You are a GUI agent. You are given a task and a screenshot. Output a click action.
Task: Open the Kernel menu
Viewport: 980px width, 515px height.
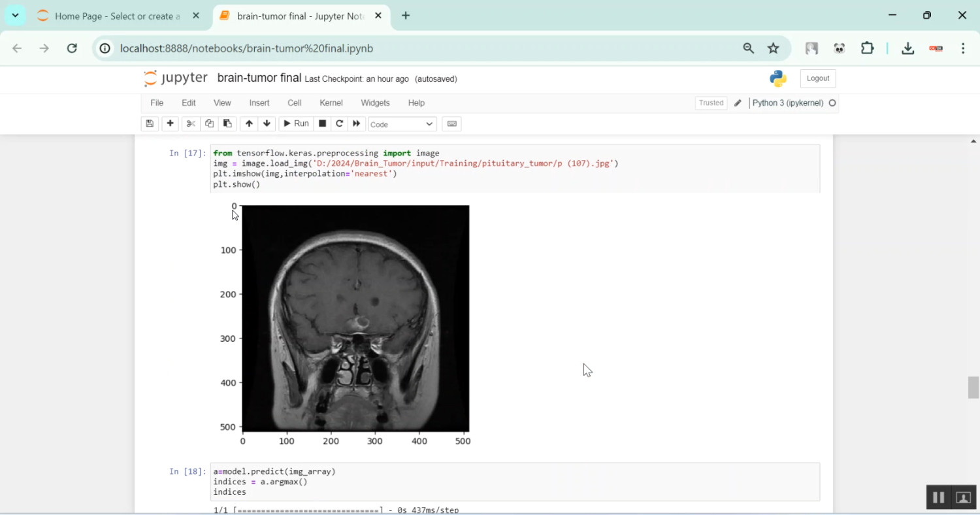331,103
